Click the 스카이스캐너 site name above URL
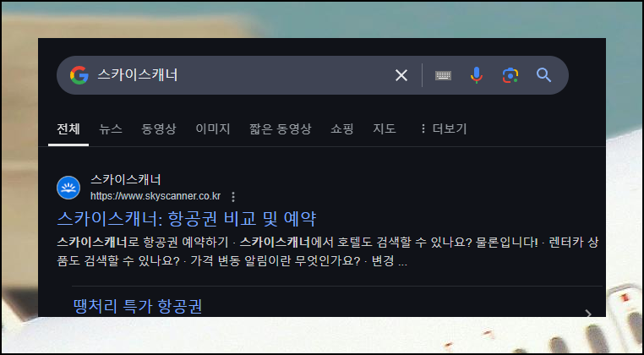644x355 pixels. point(126,179)
